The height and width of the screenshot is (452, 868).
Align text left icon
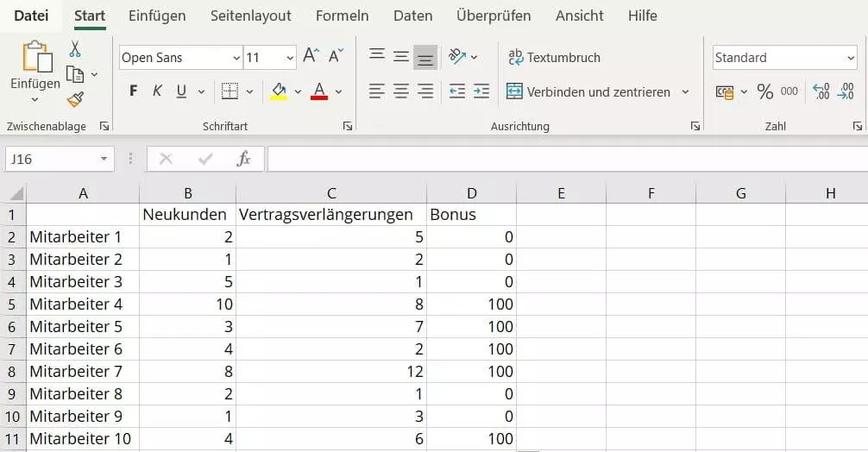click(x=376, y=91)
